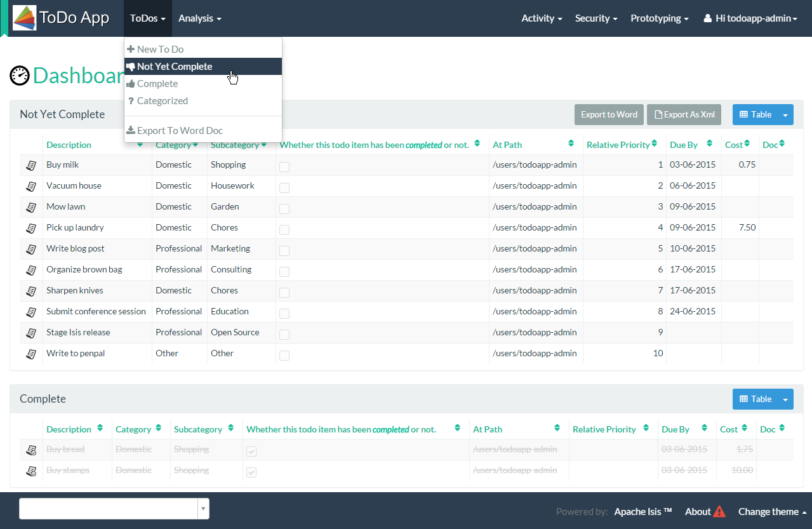The image size is (812, 529).
Task: Open the Buy milk item icon
Action: (x=30, y=165)
